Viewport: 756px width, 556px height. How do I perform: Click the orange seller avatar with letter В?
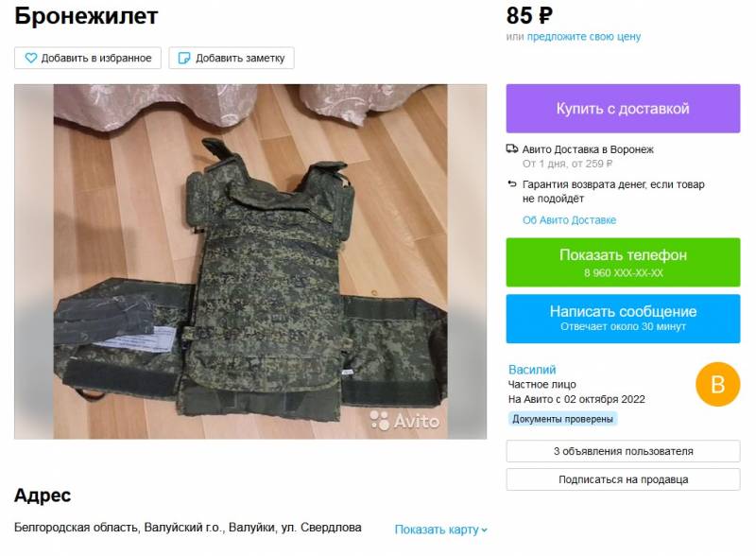click(x=718, y=384)
